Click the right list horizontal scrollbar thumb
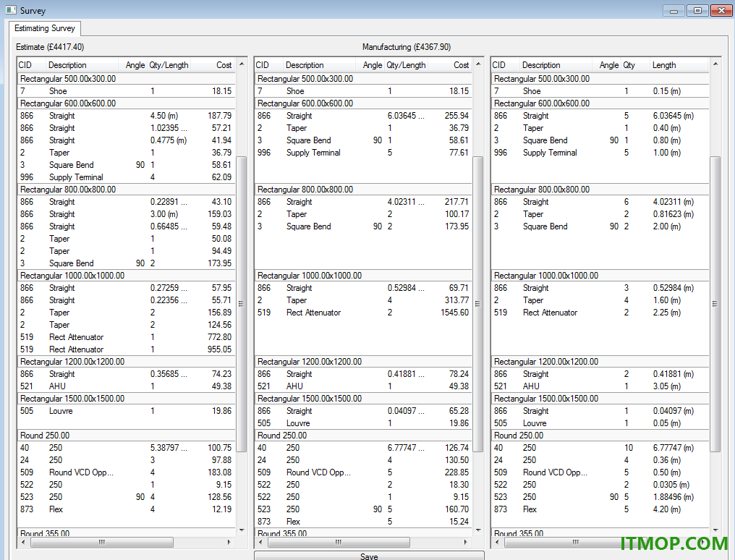This screenshot has width=735, height=560. (x=576, y=542)
